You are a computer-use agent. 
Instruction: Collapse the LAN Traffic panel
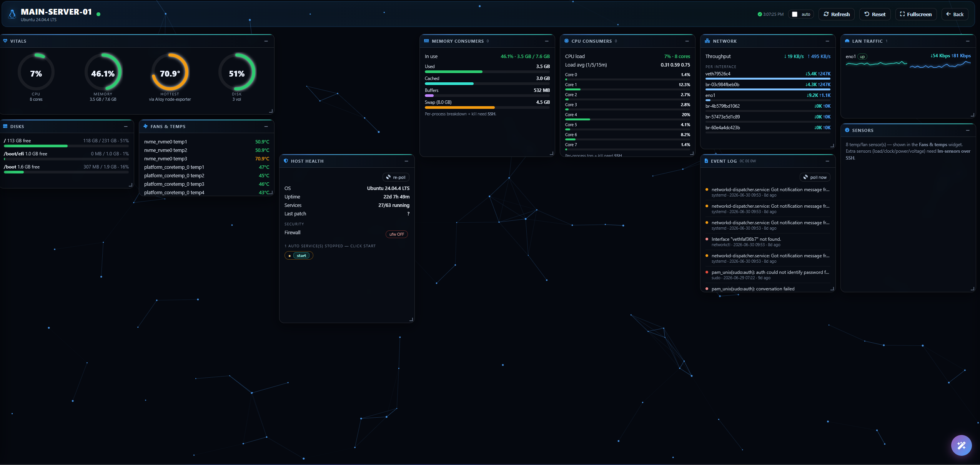point(968,41)
